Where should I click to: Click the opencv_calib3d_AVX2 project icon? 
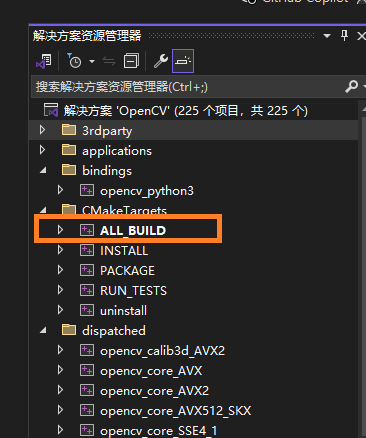coord(87,350)
